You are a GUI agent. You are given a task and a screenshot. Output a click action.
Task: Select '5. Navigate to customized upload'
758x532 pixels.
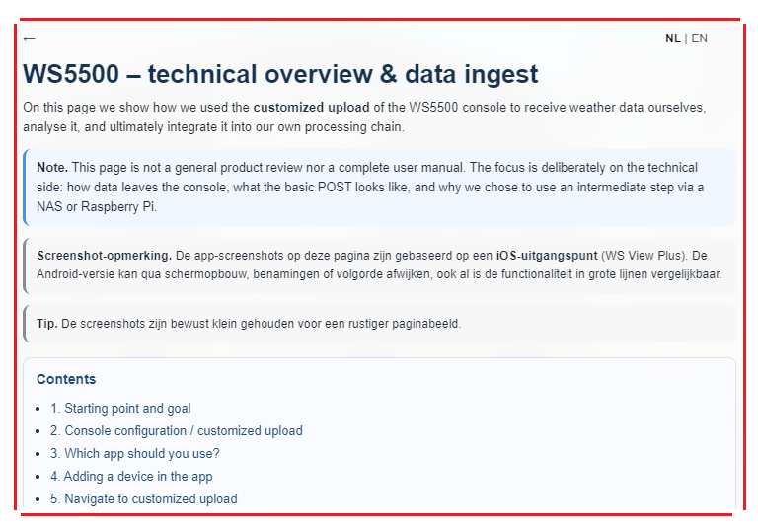coord(143,499)
